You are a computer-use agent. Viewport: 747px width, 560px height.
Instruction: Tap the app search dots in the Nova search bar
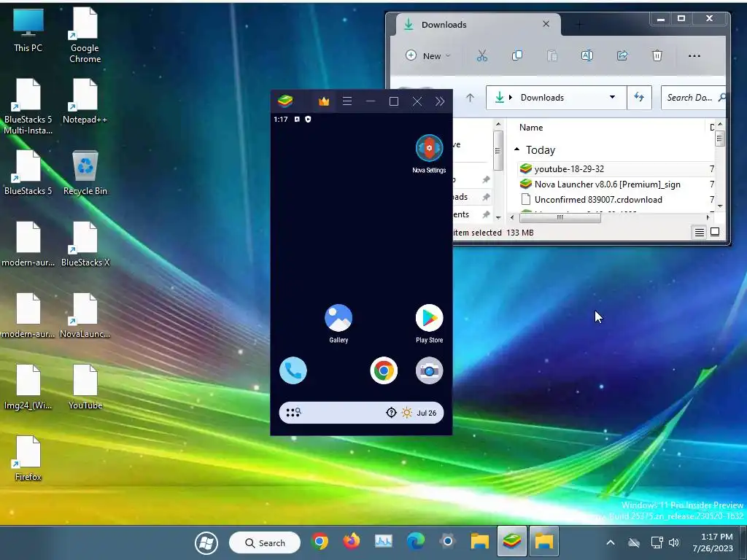(293, 413)
